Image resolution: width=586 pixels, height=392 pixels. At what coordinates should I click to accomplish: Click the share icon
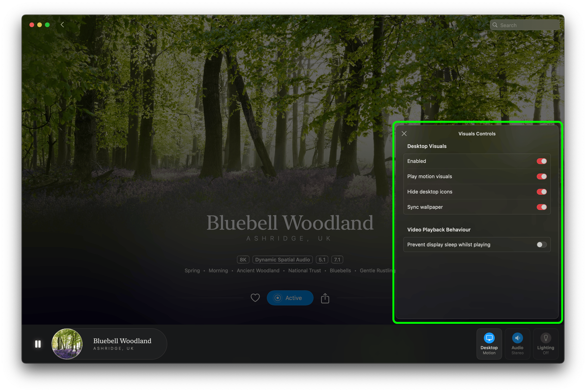(325, 298)
